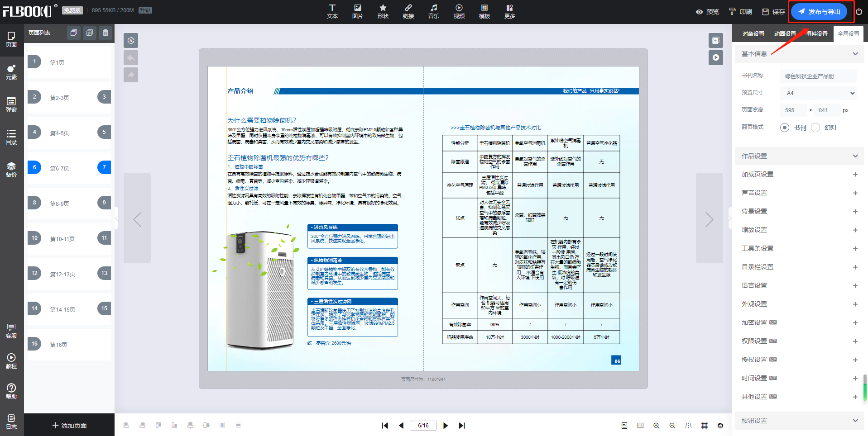
Task: Expand 目录栏设置 with plus
Action: tap(855, 267)
